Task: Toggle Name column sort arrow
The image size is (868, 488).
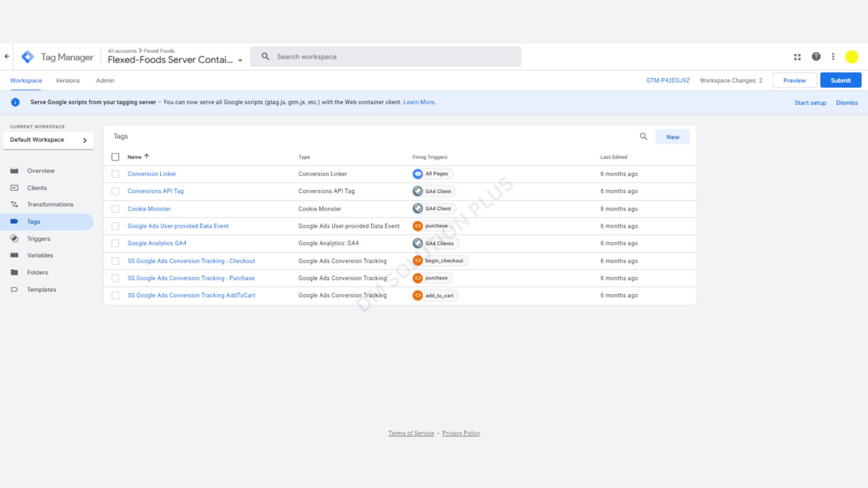Action: click(x=146, y=156)
